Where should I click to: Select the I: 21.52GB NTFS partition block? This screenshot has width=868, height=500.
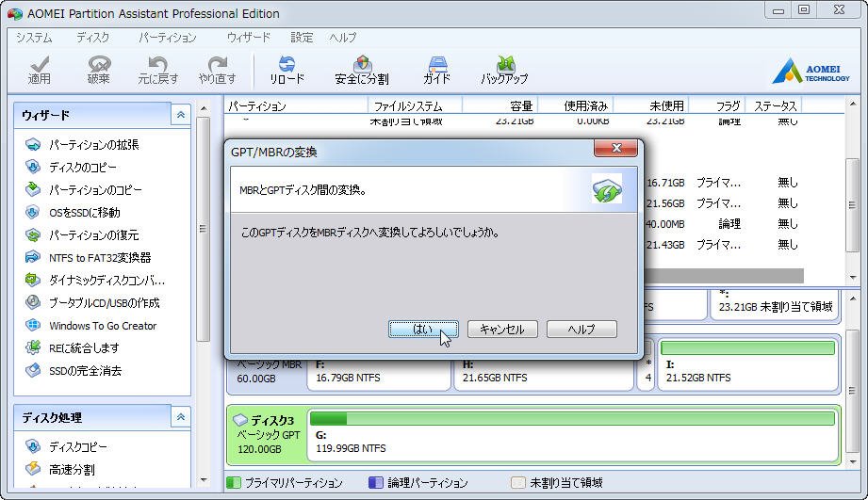(x=747, y=365)
